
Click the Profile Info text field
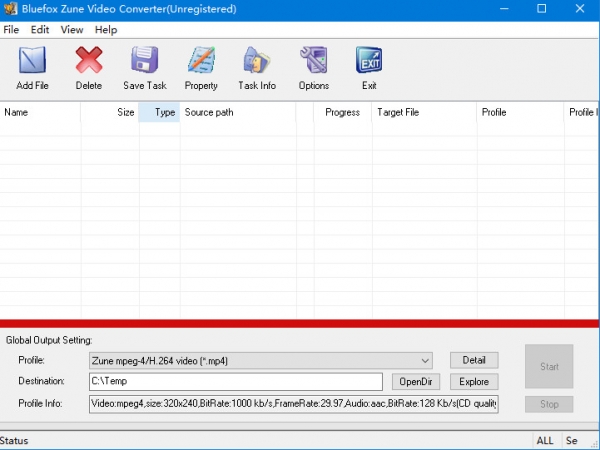pyautogui.click(x=294, y=404)
